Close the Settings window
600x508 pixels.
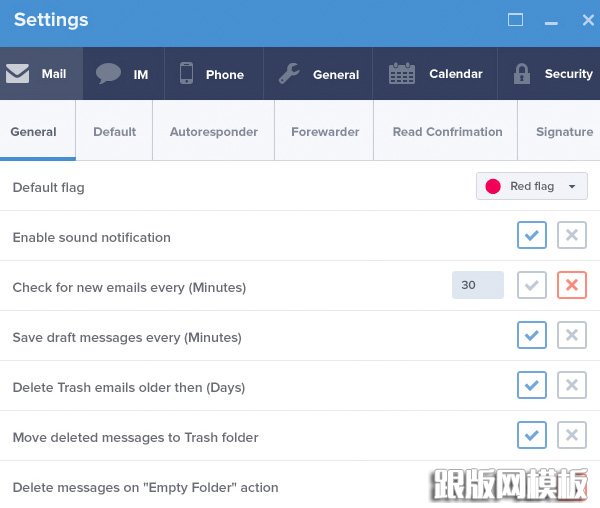click(x=588, y=20)
